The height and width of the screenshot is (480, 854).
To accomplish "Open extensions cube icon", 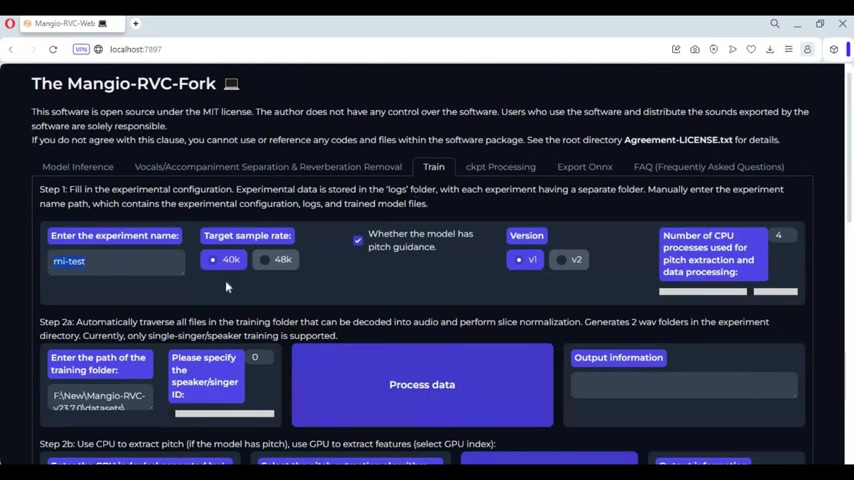I will coord(834,49).
